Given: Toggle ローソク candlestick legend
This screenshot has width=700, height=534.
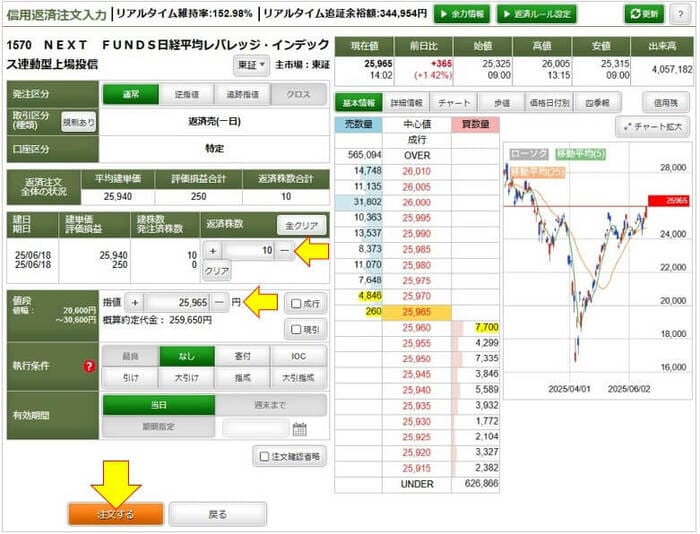Looking at the screenshot, I should 529,154.
